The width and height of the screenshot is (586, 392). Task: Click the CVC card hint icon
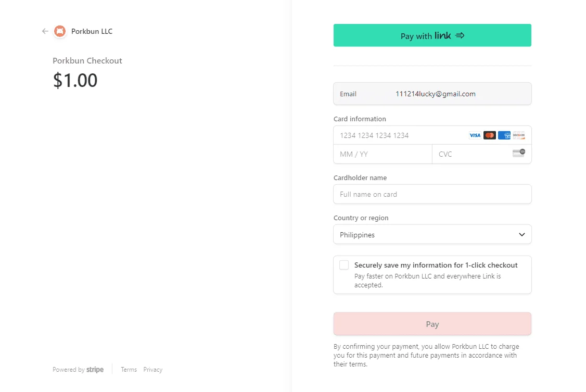[519, 153]
